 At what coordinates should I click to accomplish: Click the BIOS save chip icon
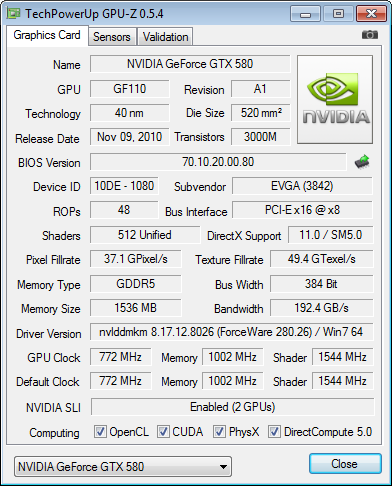(x=362, y=162)
